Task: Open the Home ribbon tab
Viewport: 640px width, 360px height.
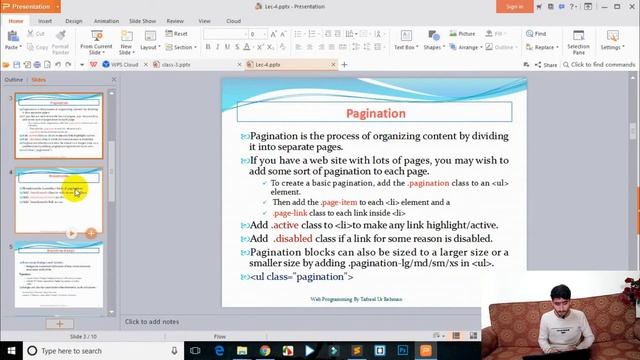Action: click(x=16, y=21)
